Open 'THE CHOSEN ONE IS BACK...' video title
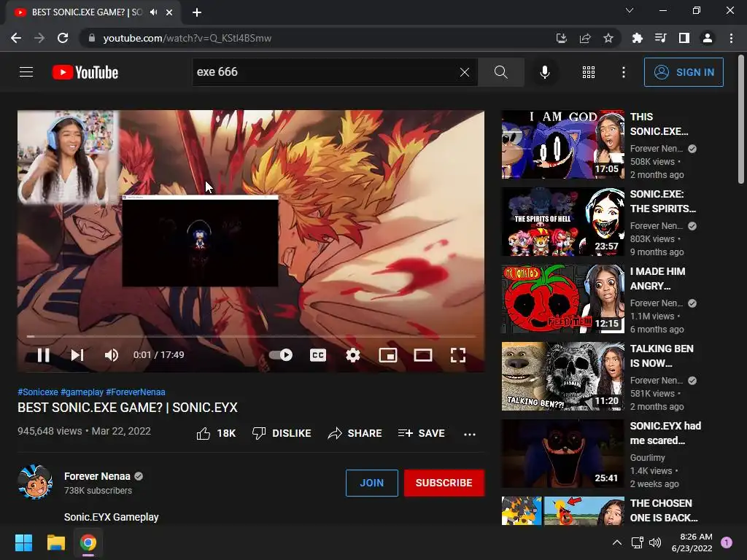The image size is (747, 560). click(664, 510)
